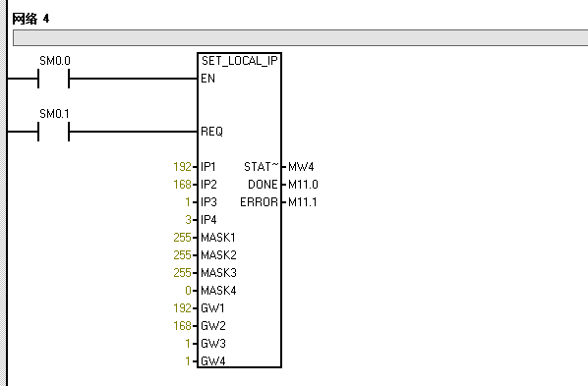Select the M11.1 ERROR output operand
588x386 pixels.
tap(303, 202)
